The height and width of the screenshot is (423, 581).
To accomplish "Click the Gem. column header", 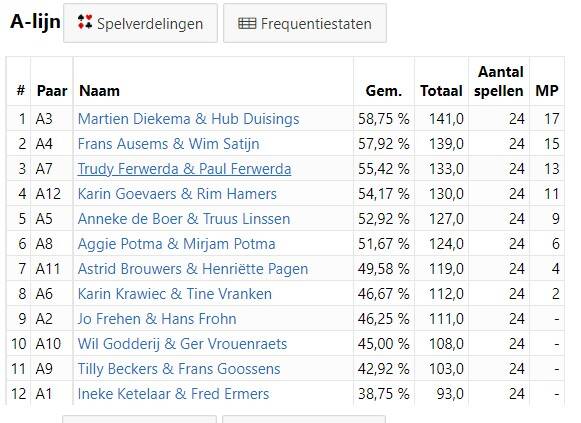I will click(x=384, y=91).
